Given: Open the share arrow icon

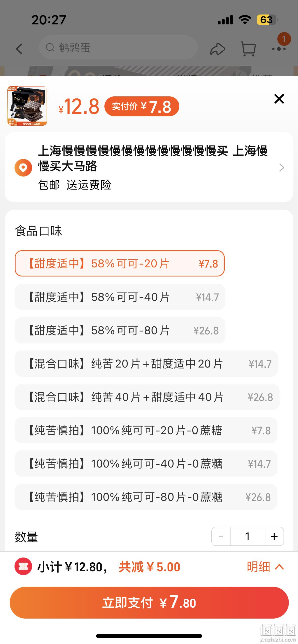Looking at the screenshot, I should tap(218, 48).
